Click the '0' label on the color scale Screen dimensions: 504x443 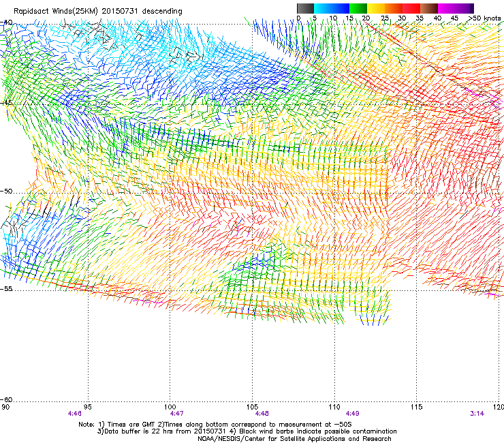pos(298,18)
